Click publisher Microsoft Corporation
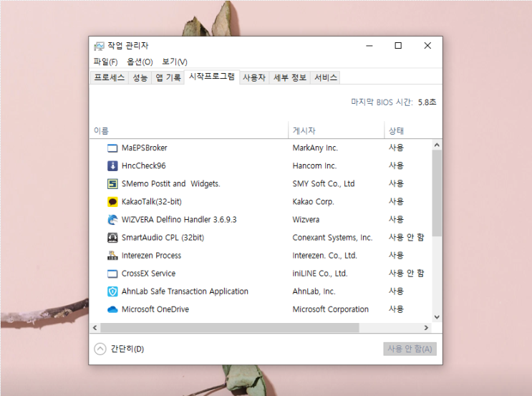 coord(331,309)
